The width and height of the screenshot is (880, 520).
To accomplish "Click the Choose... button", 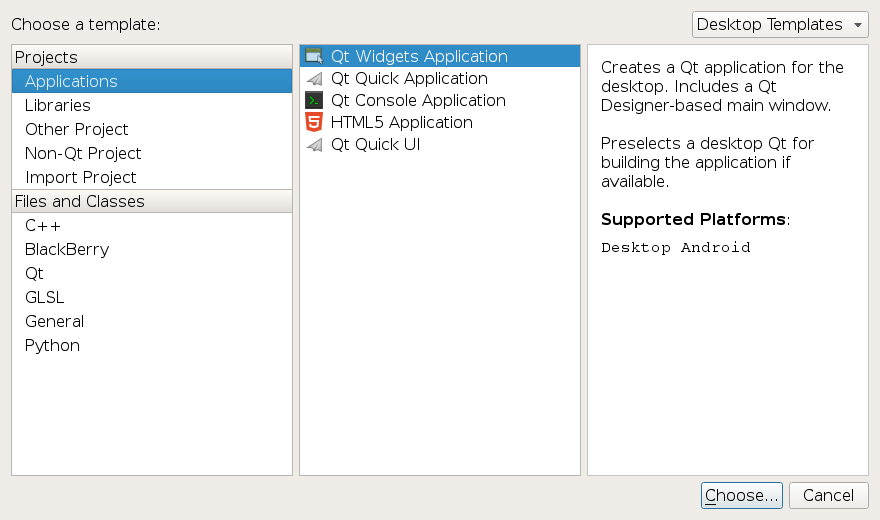I will [741, 495].
